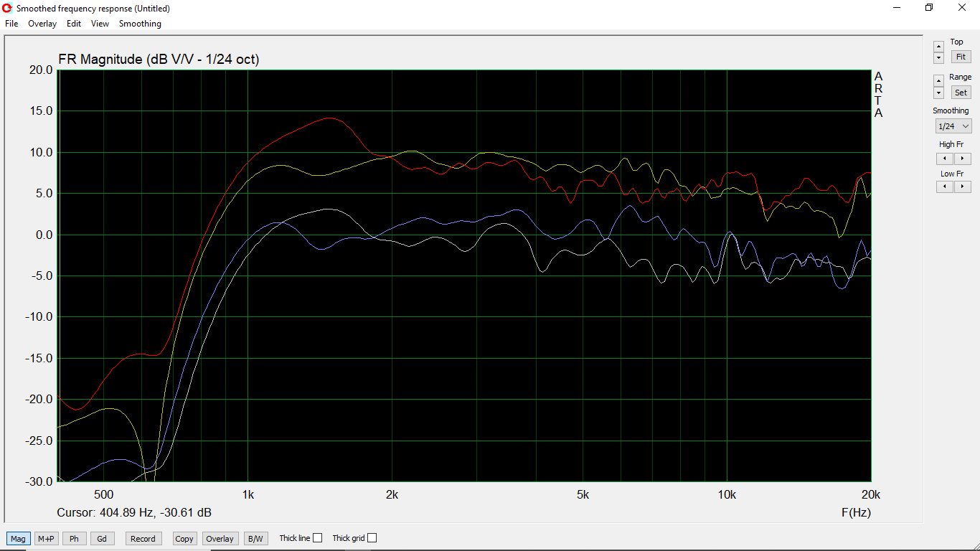Image resolution: width=980 pixels, height=551 pixels.
Task: Click the ARTA app icon in title bar
Action: coord(8,8)
